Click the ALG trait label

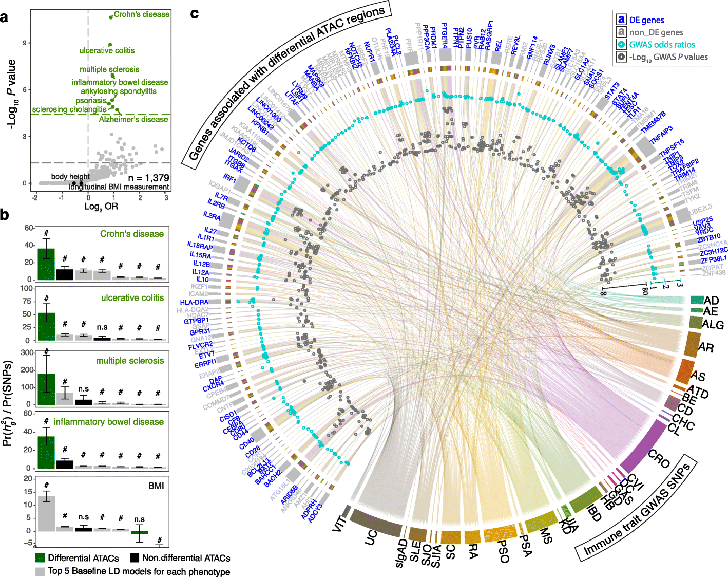(x=713, y=325)
